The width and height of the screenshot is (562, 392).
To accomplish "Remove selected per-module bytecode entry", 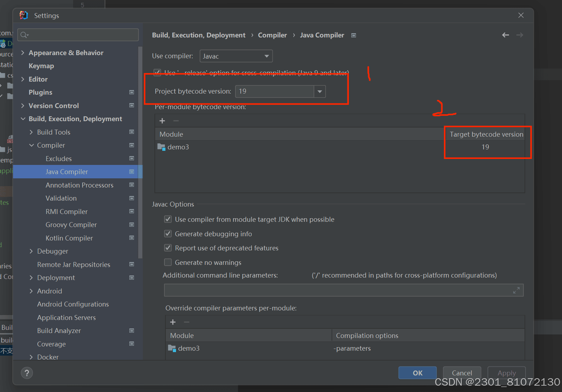I will tap(176, 121).
